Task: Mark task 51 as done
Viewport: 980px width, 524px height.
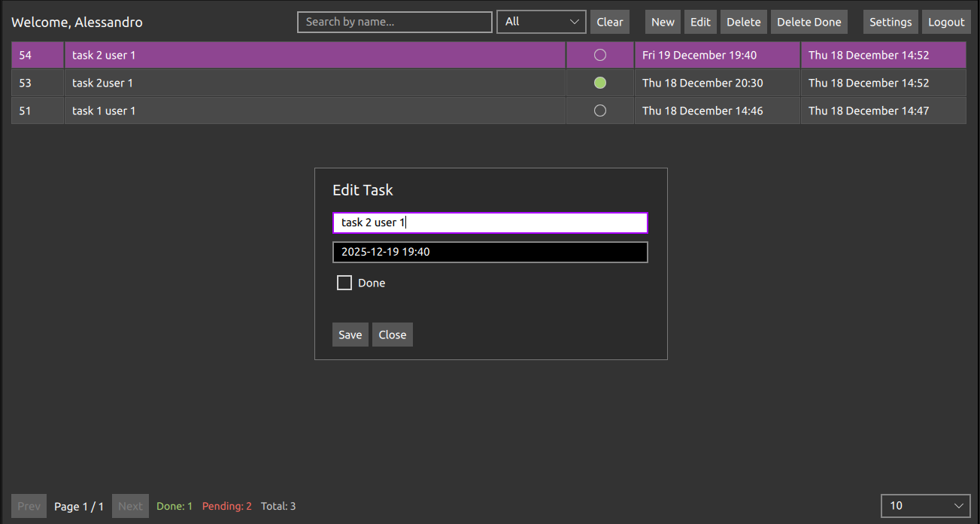Action: pyautogui.click(x=599, y=110)
